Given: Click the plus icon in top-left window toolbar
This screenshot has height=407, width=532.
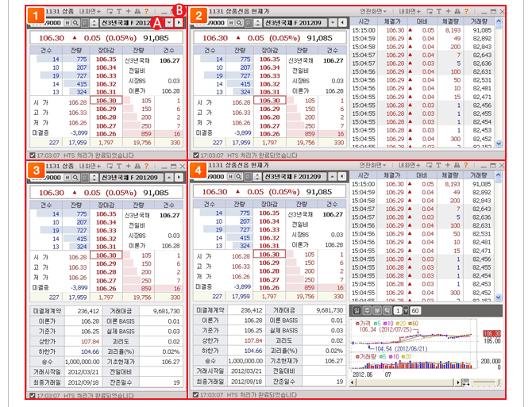Looking at the screenshot, I should [x=129, y=12].
